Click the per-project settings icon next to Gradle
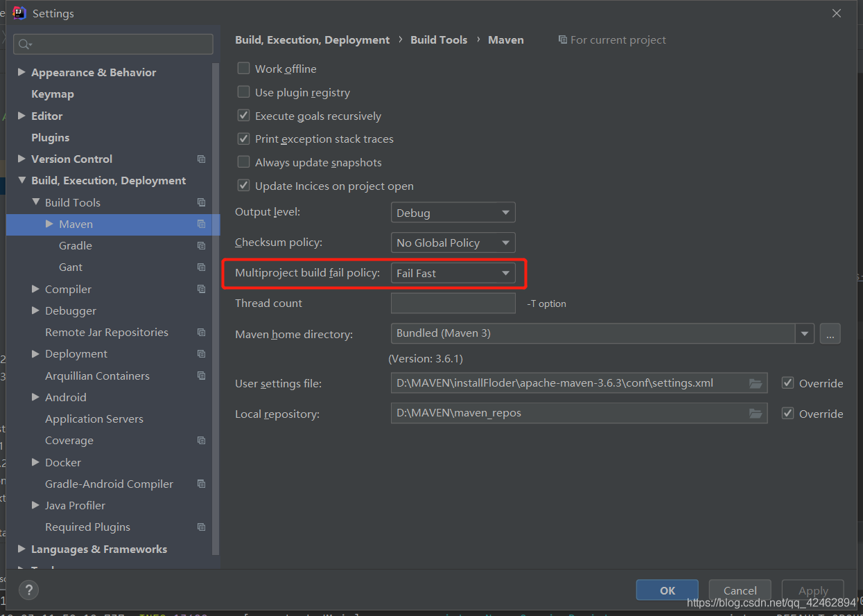This screenshot has height=616, width=863. tap(201, 245)
